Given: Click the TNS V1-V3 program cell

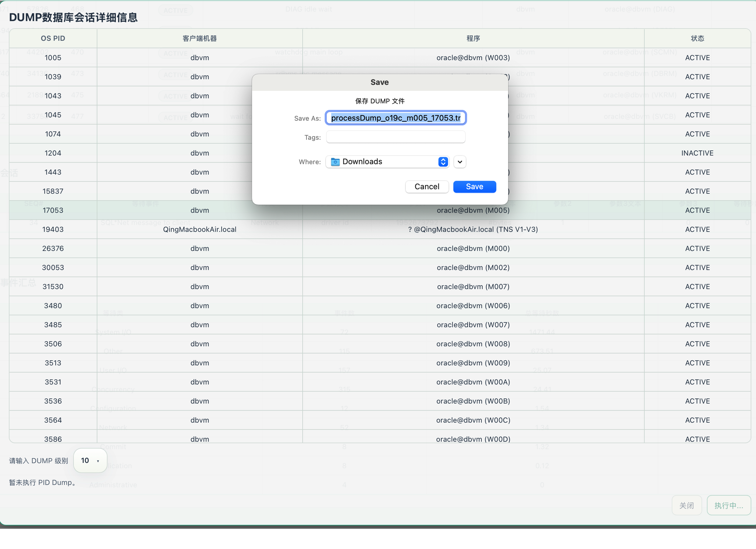Looking at the screenshot, I should (x=473, y=230).
